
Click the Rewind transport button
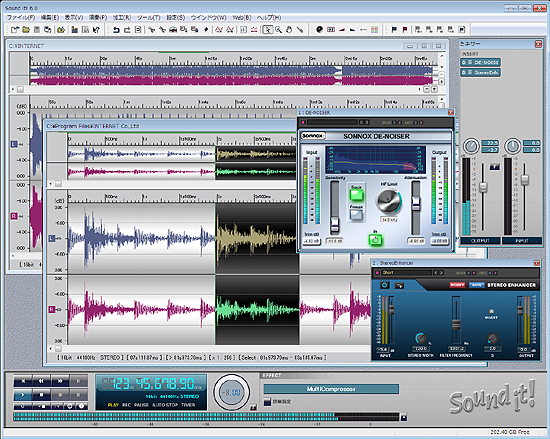[41, 380]
